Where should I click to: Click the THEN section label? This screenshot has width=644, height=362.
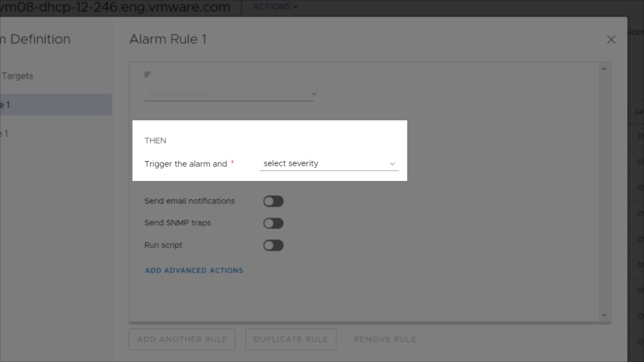(155, 141)
